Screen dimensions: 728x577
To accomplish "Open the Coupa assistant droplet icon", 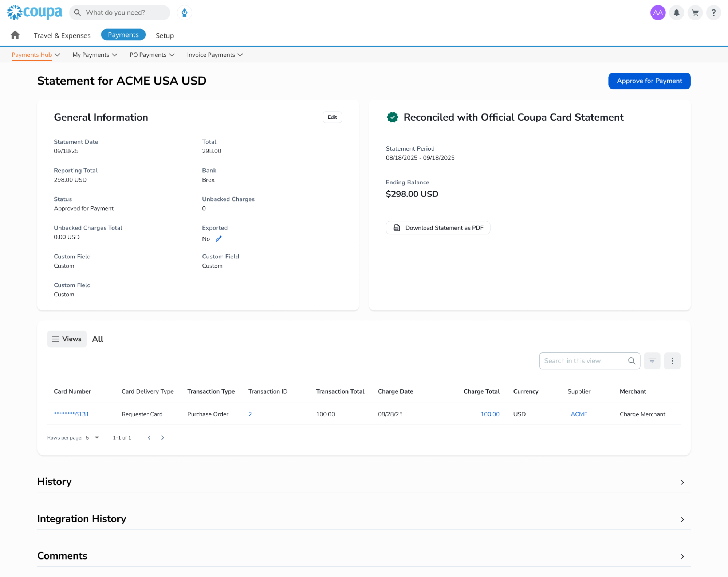I will [x=185, y=13].
